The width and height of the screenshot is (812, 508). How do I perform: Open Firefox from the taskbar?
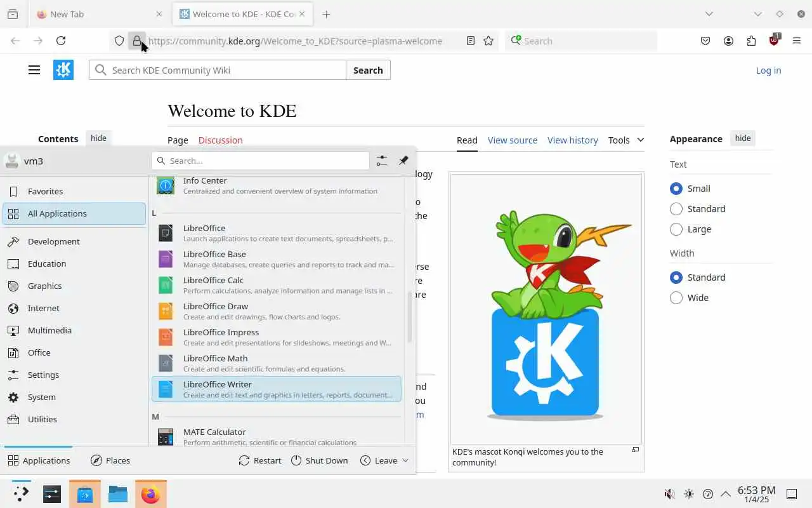(x=150, y=494)
